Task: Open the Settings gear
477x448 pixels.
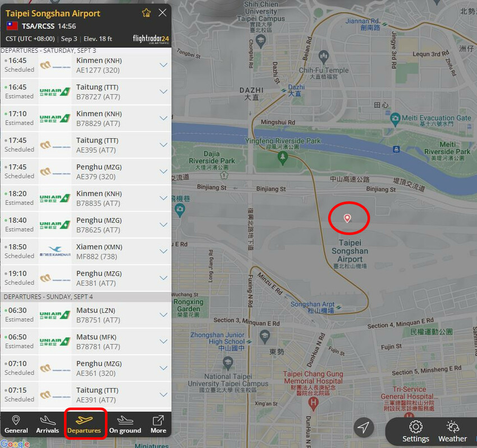Action: 416,431
